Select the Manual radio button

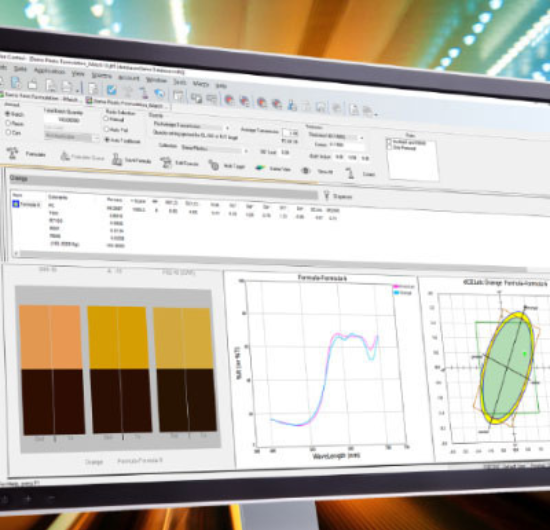coord(106,119)
